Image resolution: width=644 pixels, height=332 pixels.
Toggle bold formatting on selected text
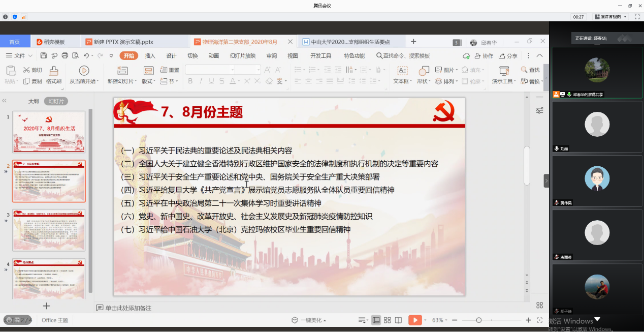coord(190,81)
